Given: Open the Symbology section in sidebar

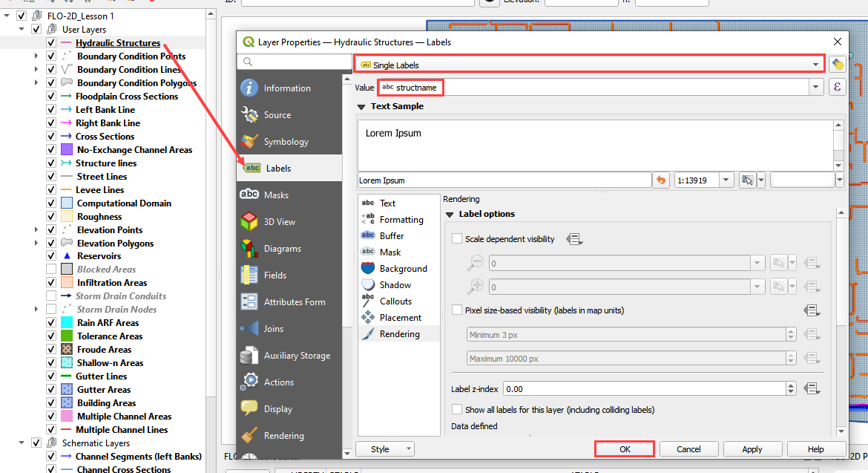Looking at the screenshot, I should (286, 142).
